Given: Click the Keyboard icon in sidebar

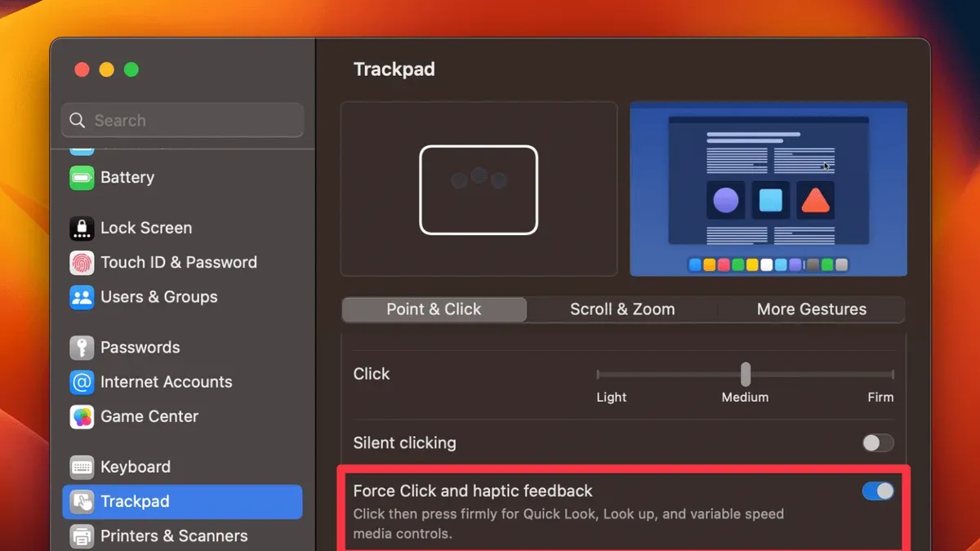Looking at the screenshot, I should [x=82, y=467].
